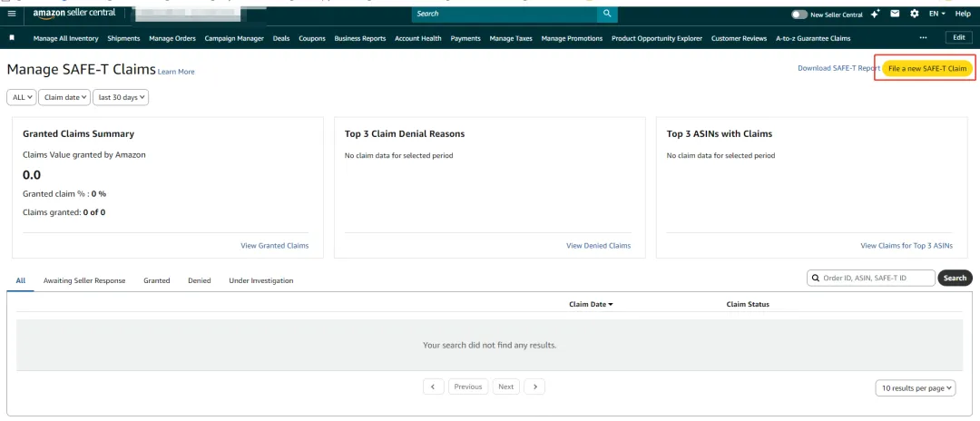
Task: Sort by Claim Date column
Action: point(591,304)
